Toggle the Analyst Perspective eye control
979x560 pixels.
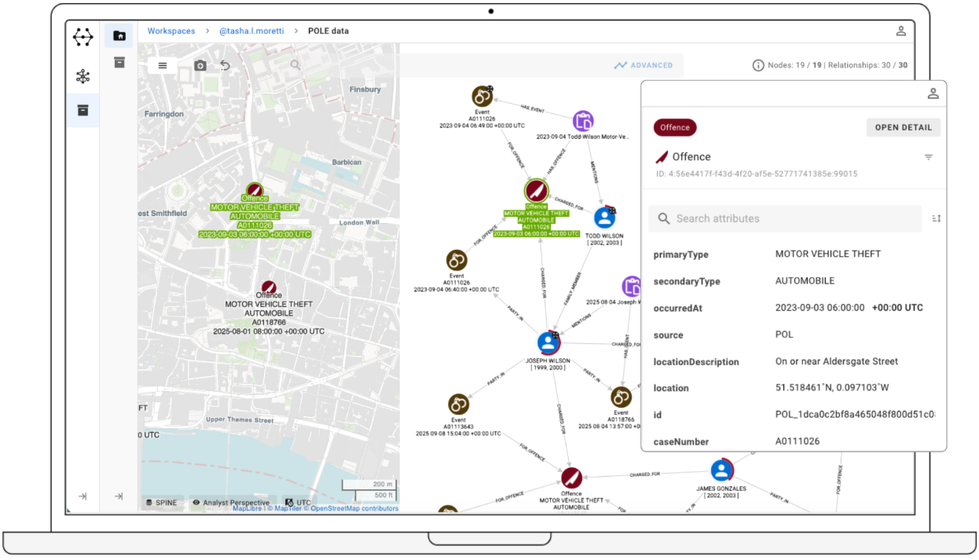pos(231,503)
